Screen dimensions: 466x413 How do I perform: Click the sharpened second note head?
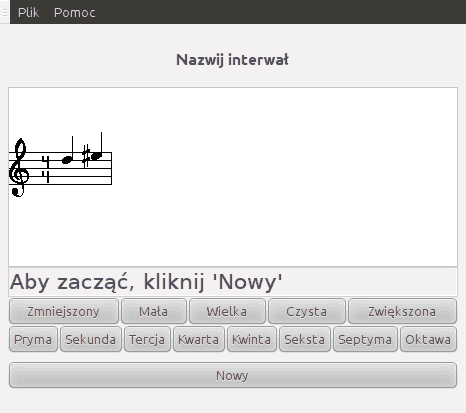97,156
